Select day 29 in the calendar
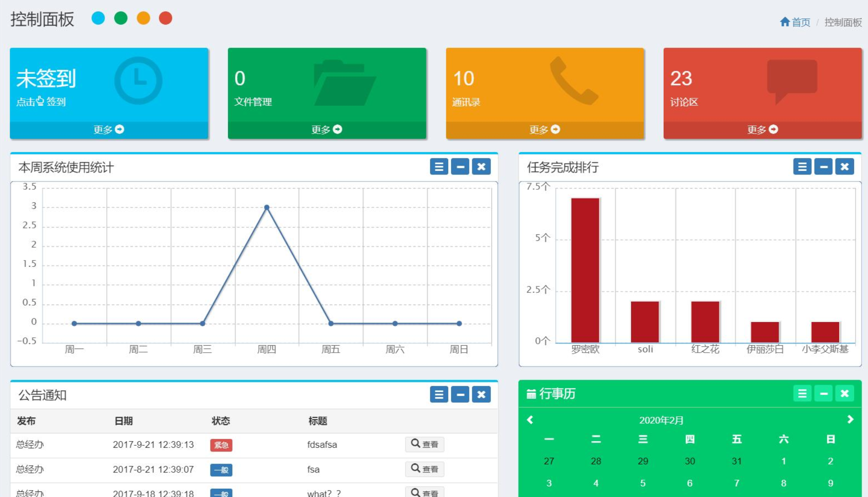The width and height of the screenshot is (868, 497). tap(643, 461)
